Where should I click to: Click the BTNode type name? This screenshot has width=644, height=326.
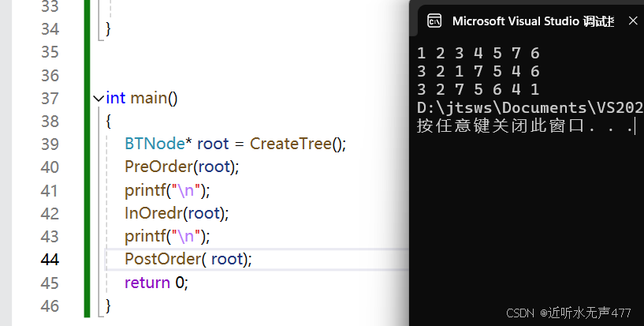(154, 144)
